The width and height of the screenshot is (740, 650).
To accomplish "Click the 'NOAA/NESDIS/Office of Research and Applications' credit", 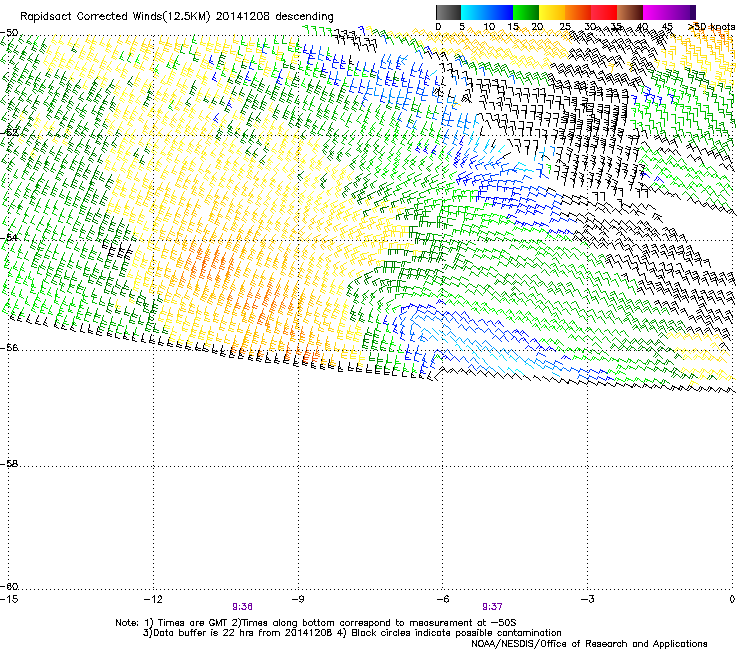I will tap(589, 643).
